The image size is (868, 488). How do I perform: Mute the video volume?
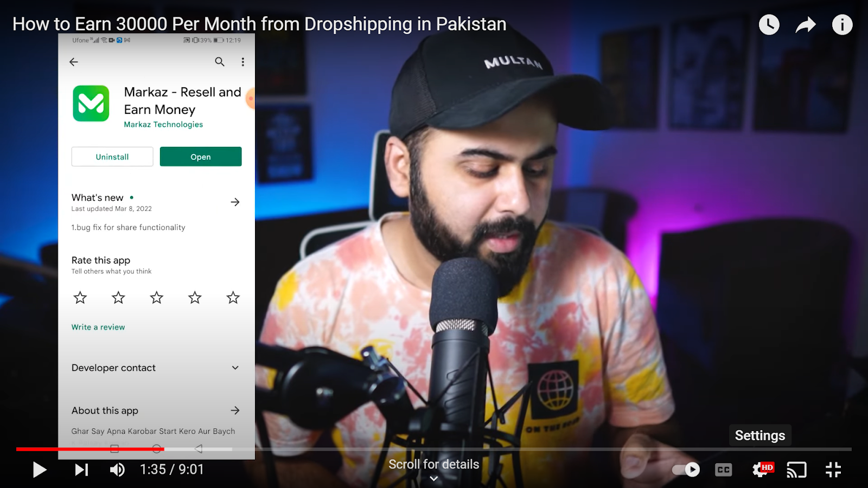[117, 470]
